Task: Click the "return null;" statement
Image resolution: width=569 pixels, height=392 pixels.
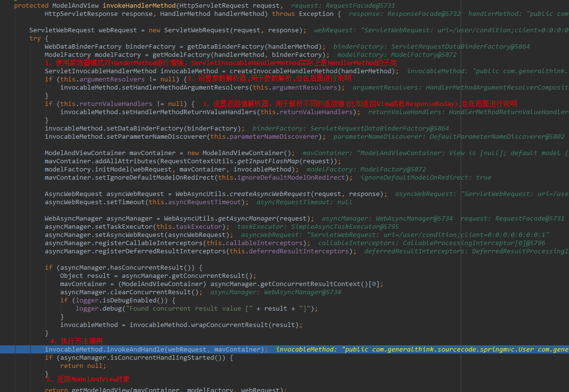Action: (x=83, y=366)
